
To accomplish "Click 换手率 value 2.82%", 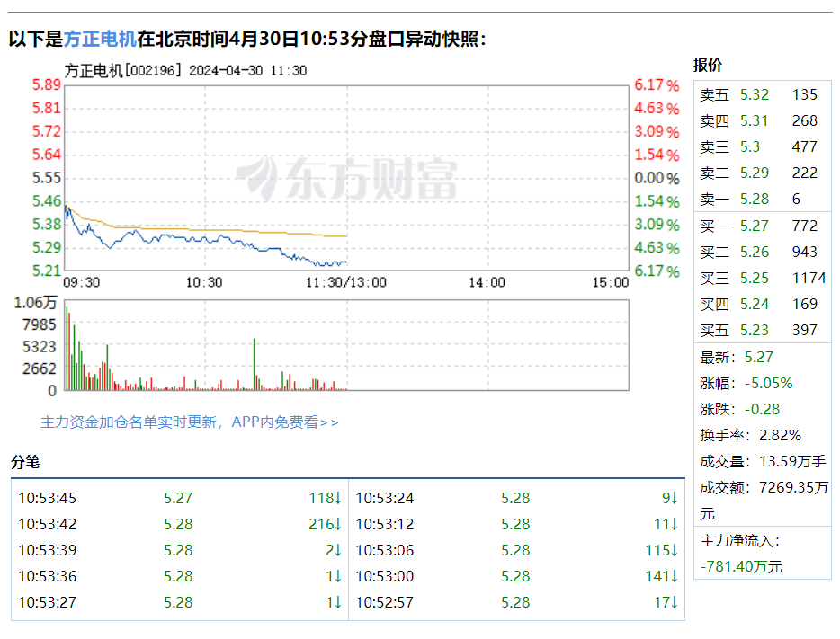I will (x=780, y=435).
